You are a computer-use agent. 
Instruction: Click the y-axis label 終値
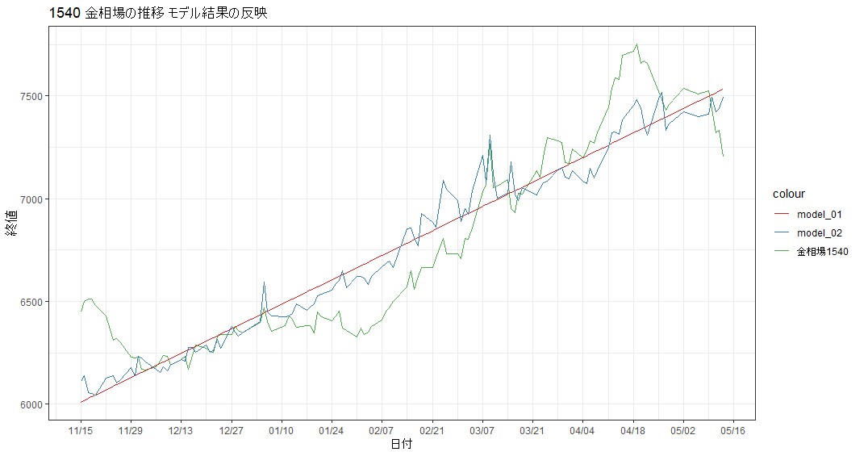point(12,223)
